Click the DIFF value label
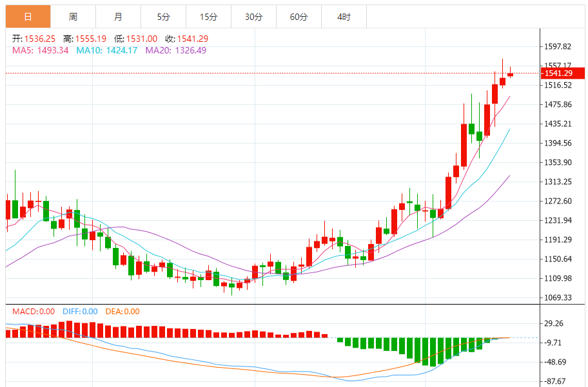Viewport: 588px width, 387px height. click(81, 312)
